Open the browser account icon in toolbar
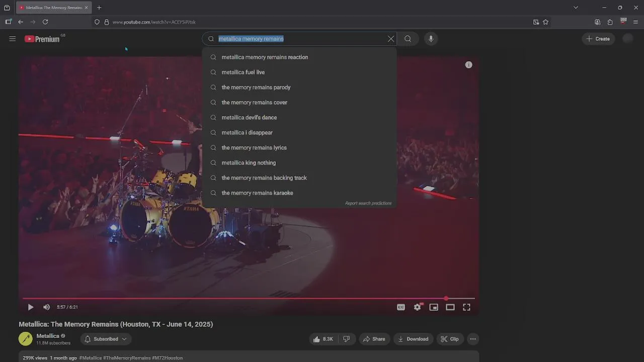 pyautogui.click(x=597, y=22)
